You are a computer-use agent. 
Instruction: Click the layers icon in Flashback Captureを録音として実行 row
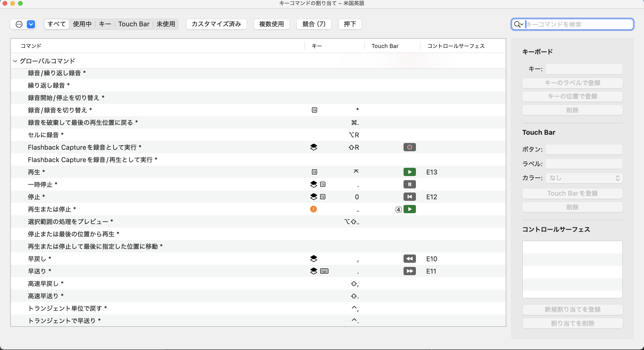point(313,147)
